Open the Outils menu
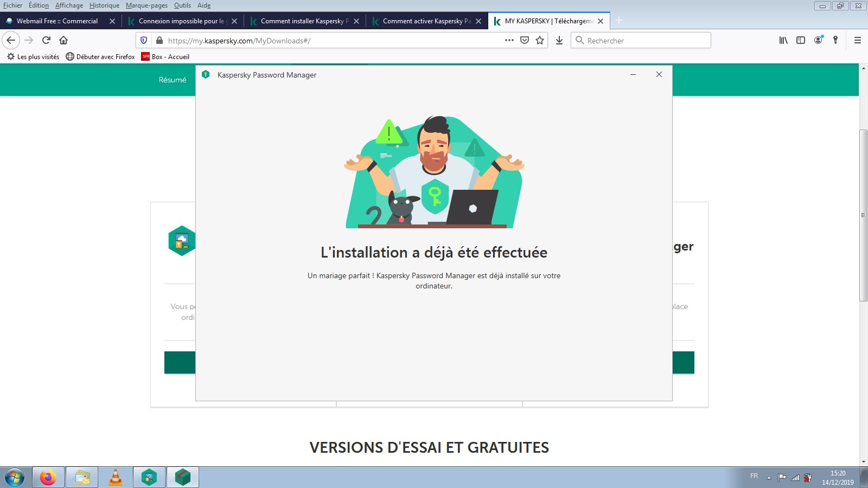The height and width of the screenshot is (488, 868). click(x=182, y=5)
